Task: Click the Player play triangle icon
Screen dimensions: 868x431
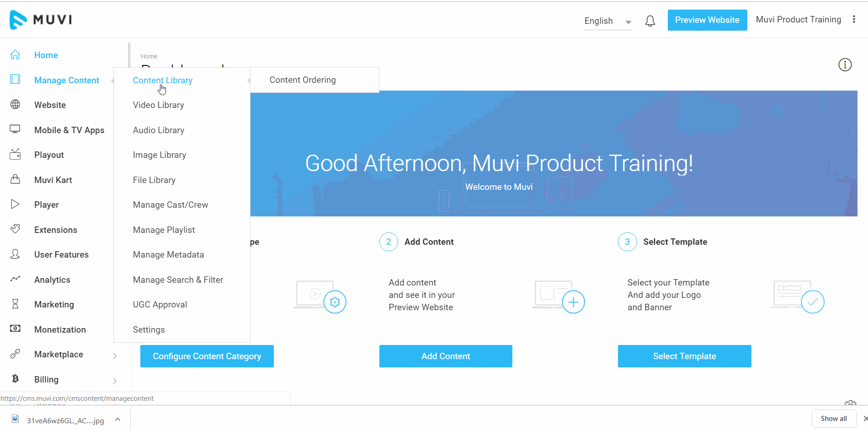Action: [x=15, y=204]
